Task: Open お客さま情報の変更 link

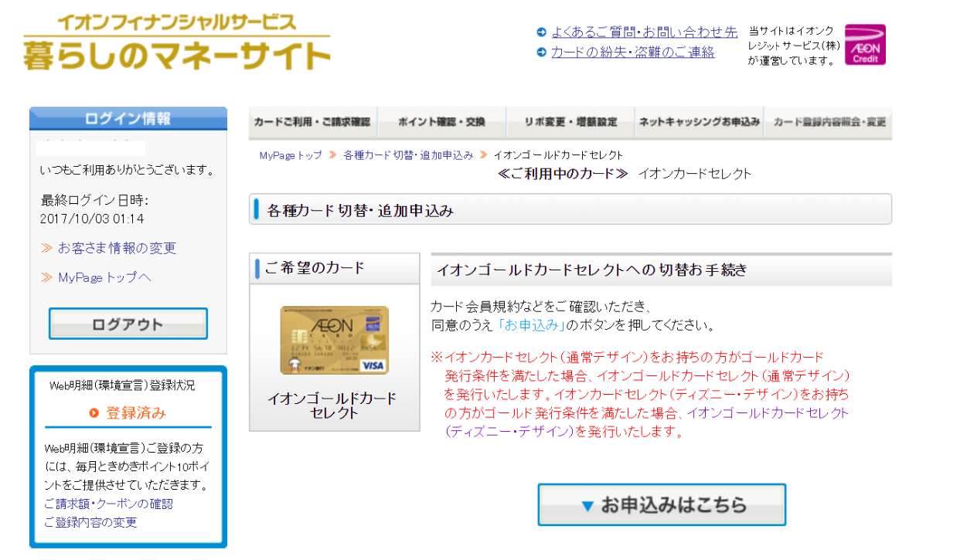Action: pyautogui.click(x=117, y=248)
